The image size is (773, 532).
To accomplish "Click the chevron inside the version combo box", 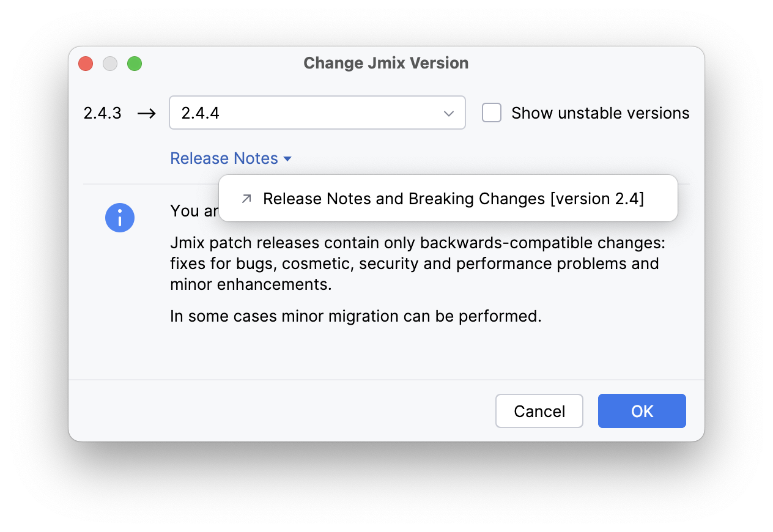I will point(449,113).
